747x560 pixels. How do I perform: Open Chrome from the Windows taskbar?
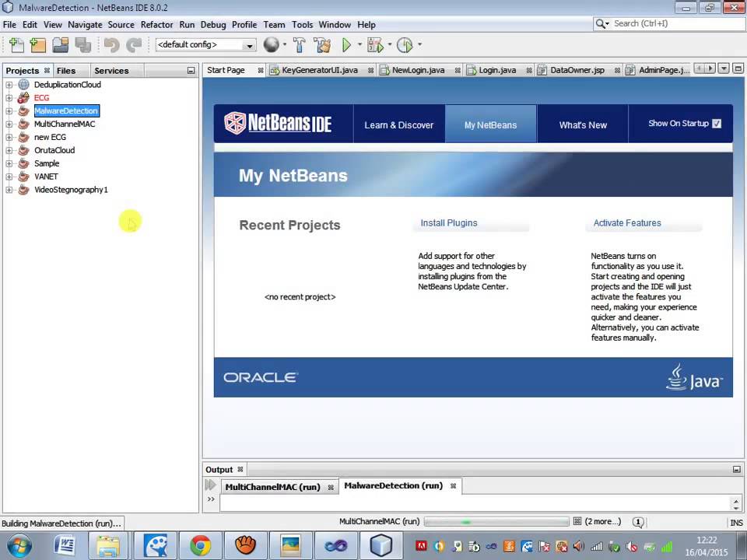(201, 545)
